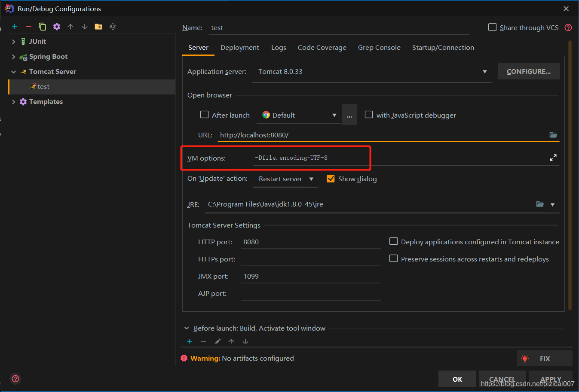Expand the JUnit tree node
Image resolution: width=579 pixels, height=392 pixels.
coord(13,42)
